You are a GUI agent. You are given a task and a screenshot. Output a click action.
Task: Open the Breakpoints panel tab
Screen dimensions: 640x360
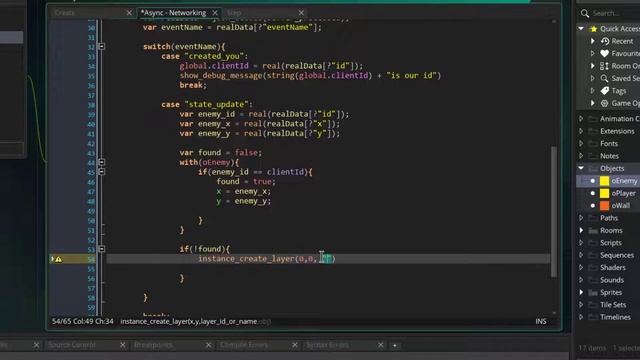tap(153, 345)
